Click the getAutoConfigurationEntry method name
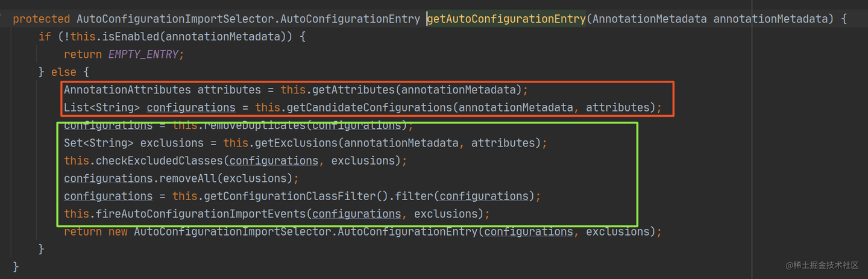This screenshot has width=868, height=279. pyautogui.click(x=506, y=19)
